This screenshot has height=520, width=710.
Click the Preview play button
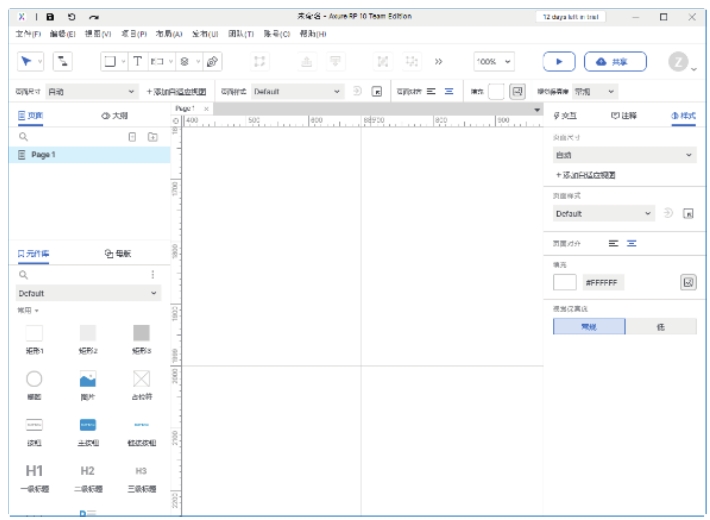click(x=559, y=62)
